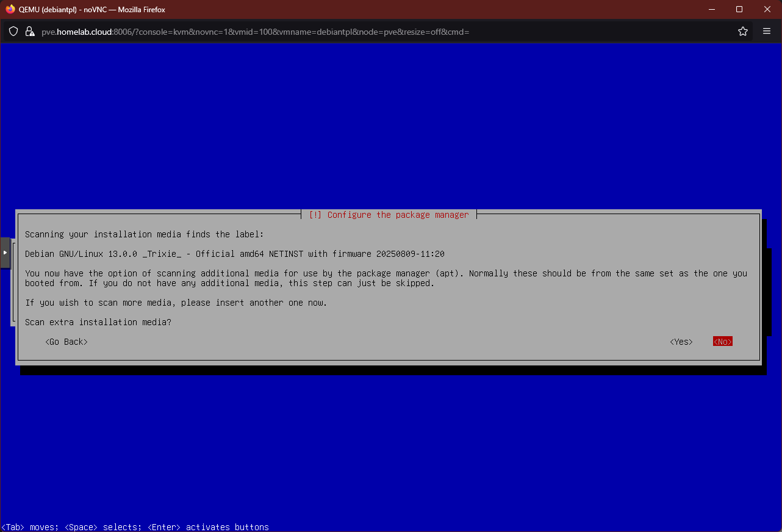Minimize the noVNC Firefox window
782x532 pixels.
point(711,9)
